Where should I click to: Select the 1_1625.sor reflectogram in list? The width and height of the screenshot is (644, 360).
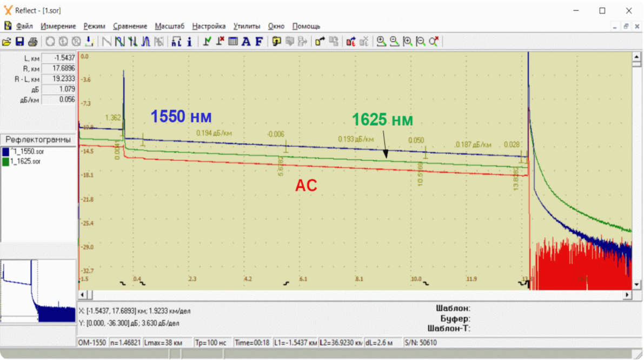pos(25,162)
